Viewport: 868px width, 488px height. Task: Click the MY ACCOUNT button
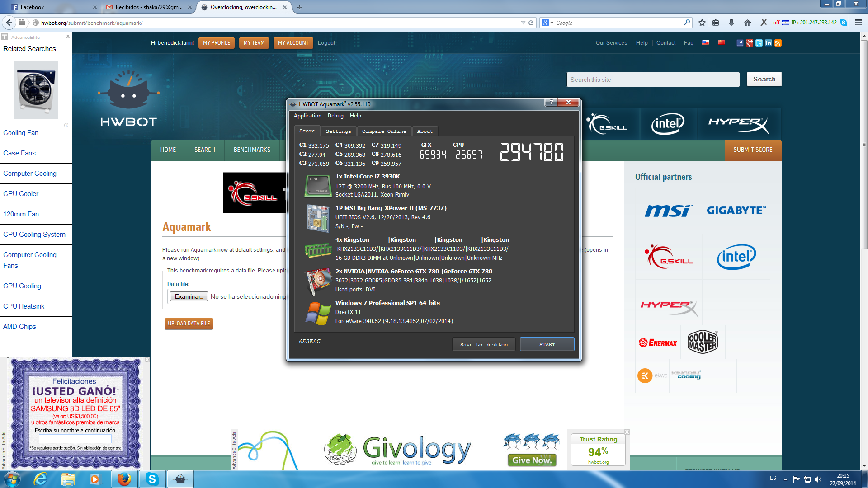tap(293, 43)
